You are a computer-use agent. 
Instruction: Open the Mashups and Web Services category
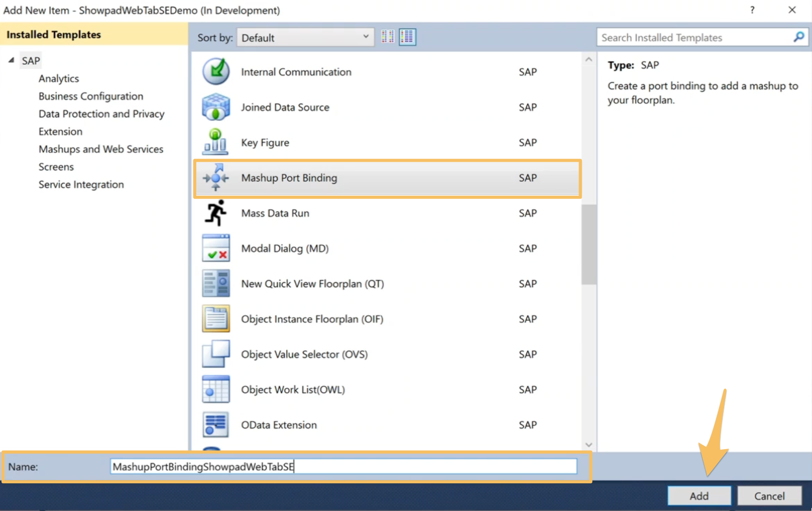click(100, 149)
